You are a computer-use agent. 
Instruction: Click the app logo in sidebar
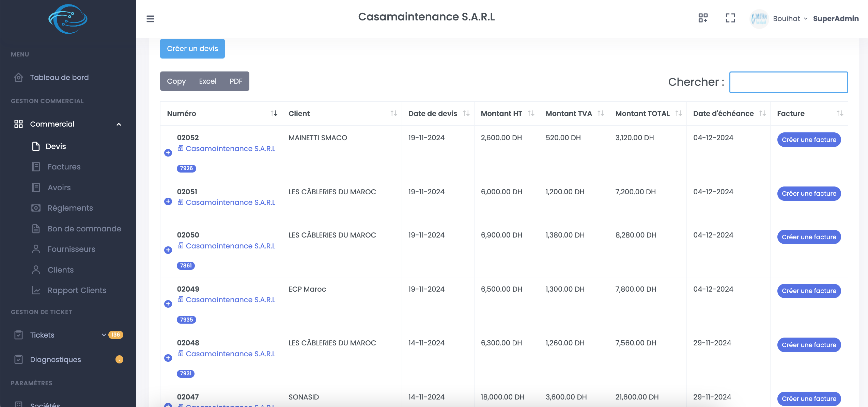coord(68,19)
